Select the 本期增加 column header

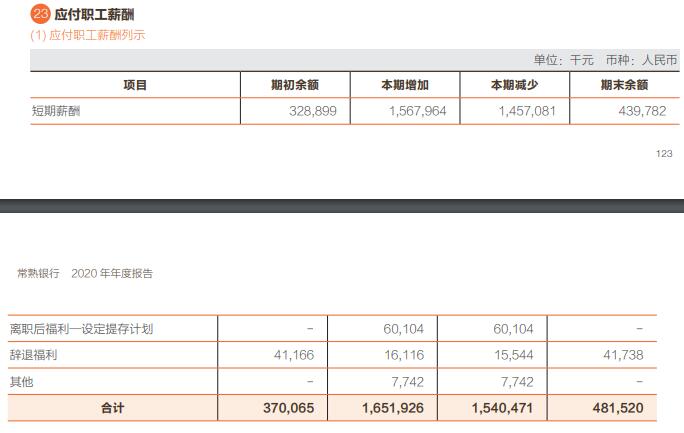click(405, 85)
